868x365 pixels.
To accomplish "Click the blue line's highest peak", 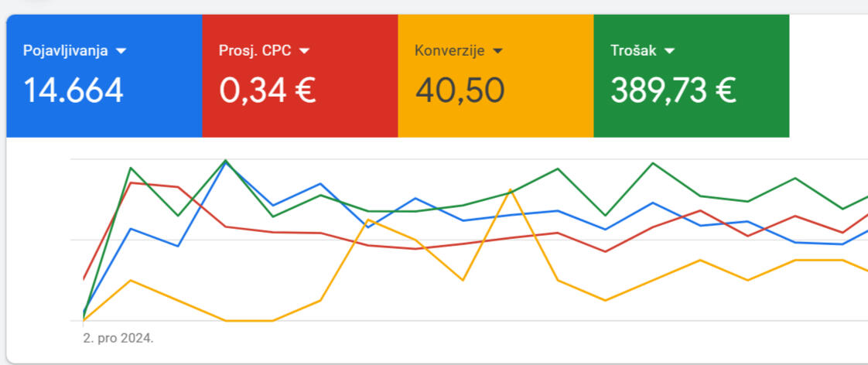I will [x=225, y=162].
